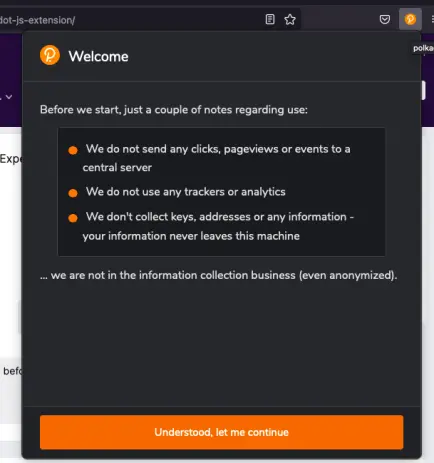Open the browser hamburger menu at far right
This screenshot has width=434, height=463.
click(x=432, y=19)
